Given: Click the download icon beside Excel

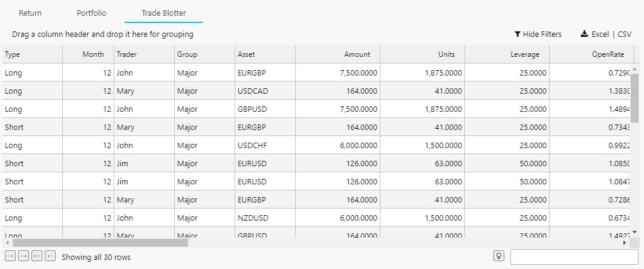Looking at the screenshot, I should [x=584, y=34].
